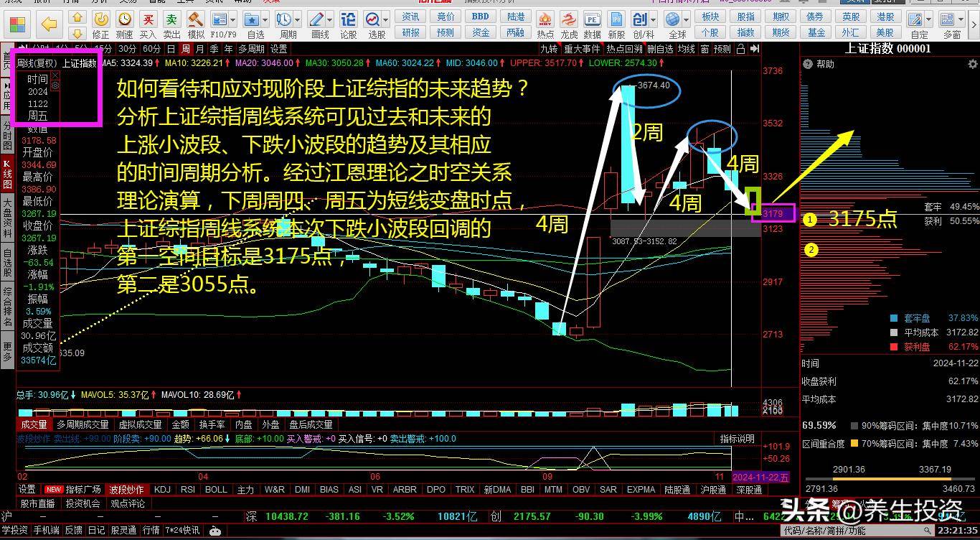Screen dimensions: 980x540
Task: Select the 成交量 volume tab
Action: [x=34, y=424]
